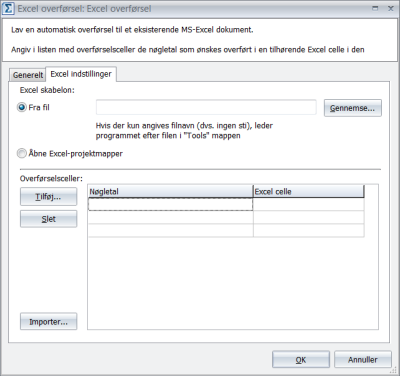Image resolution: width=400 pixels, height=376 pixels.
Task: Select the Fra fil radio button
Action: pyautogui.click(x=22, y=107)
